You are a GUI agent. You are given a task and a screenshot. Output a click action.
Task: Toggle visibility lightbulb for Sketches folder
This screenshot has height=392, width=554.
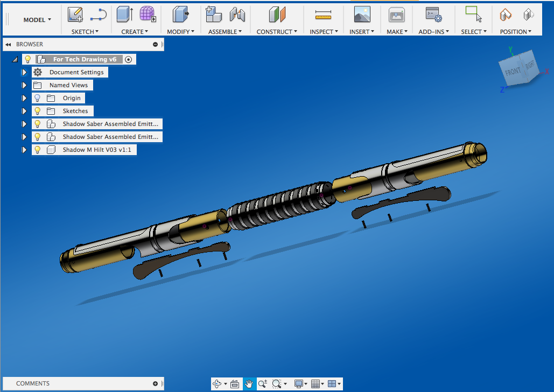pos(37,111)
